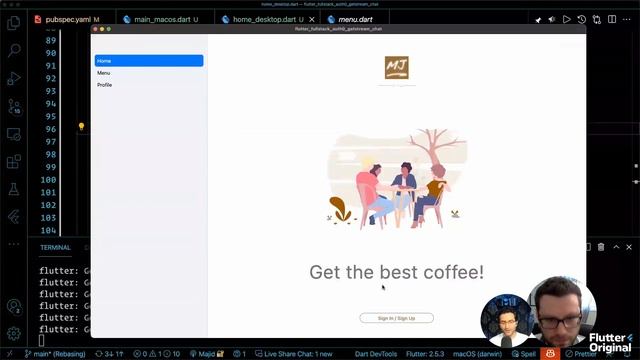Click the Live Share participants count item
The height and width of the screenshot is (360, 640).
[x=239, y=354]
